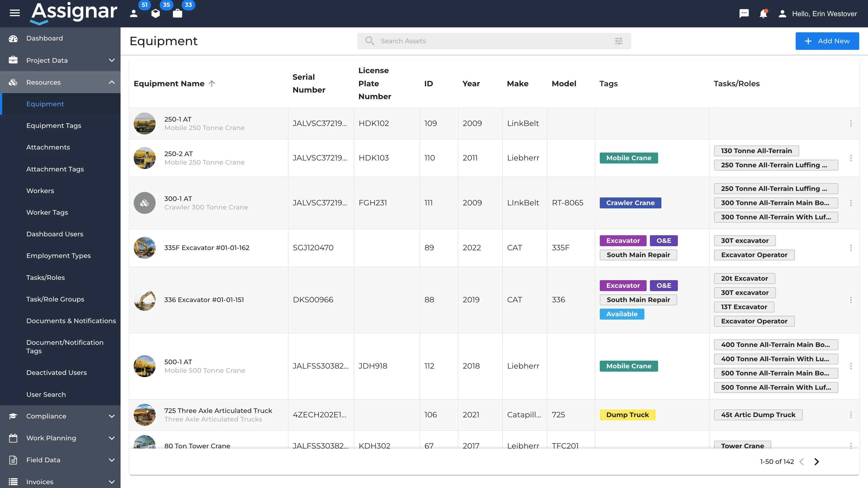Click Hello, Erin Westover account label
This screenshot has width=868, height=488.
824,14
